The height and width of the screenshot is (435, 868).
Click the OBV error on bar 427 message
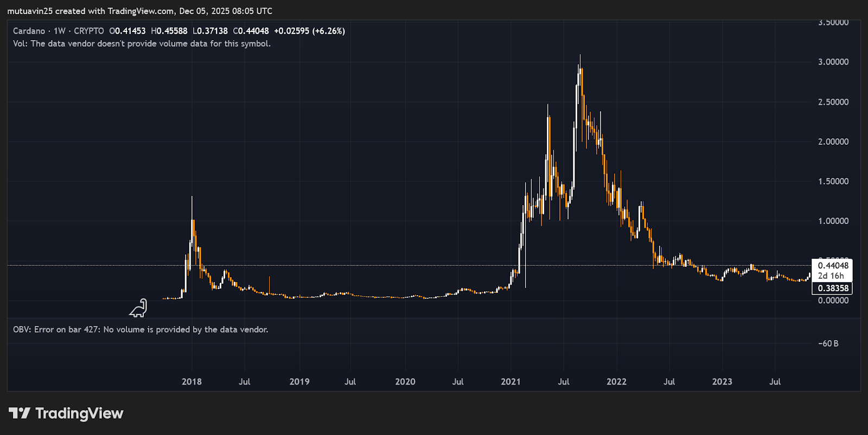point(141,329)
